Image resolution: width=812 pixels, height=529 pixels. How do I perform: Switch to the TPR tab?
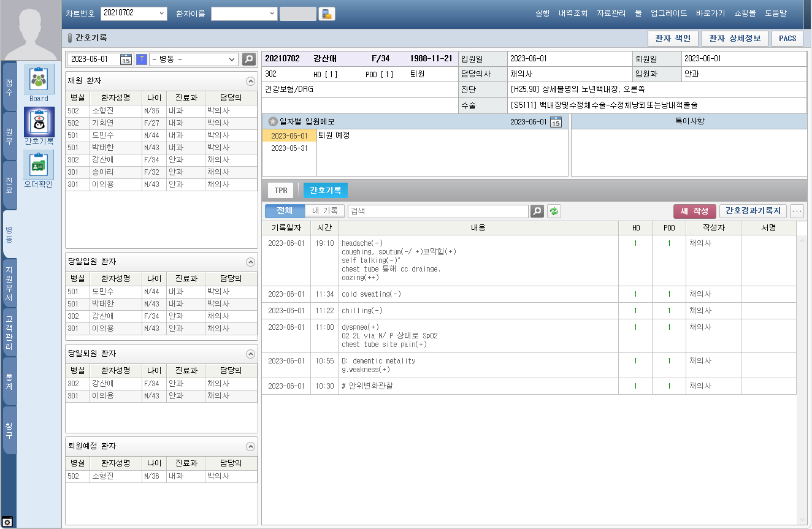[x=280, y=191]
